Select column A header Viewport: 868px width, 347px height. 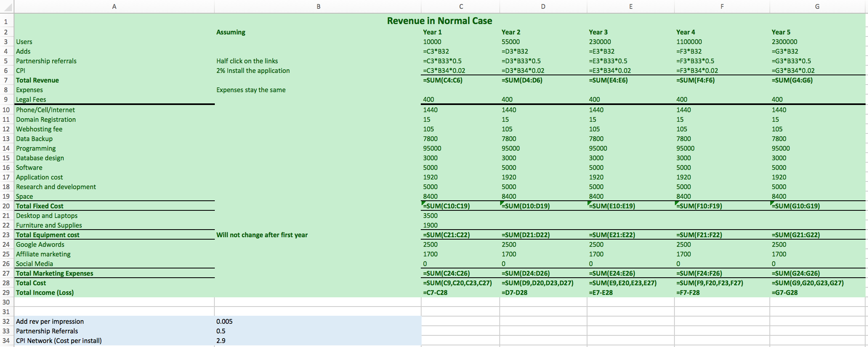pyautogui.click(x=114, y=6)
